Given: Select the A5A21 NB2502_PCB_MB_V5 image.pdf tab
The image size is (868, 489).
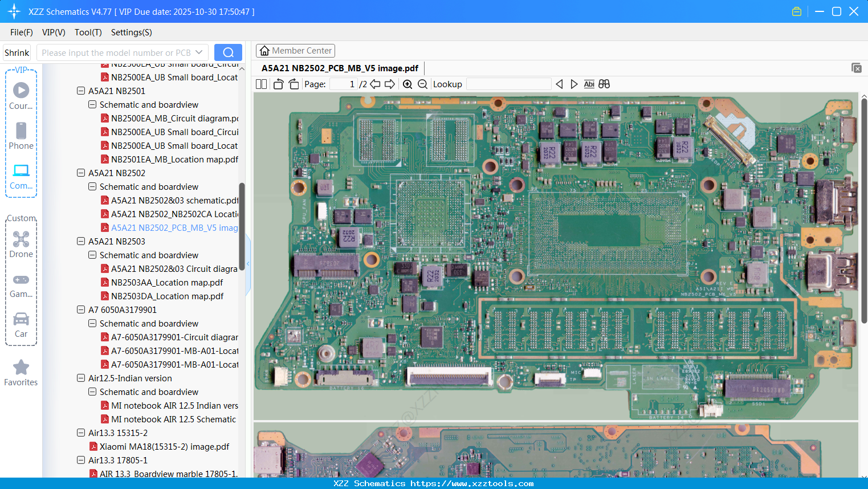Looking at the screenshot, I should click(x=340, y=68).
